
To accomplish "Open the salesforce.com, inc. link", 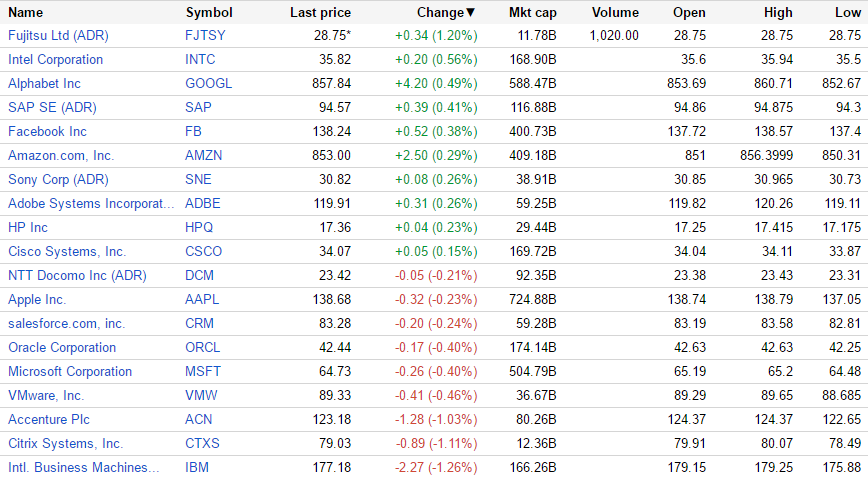I will (66, 323).
